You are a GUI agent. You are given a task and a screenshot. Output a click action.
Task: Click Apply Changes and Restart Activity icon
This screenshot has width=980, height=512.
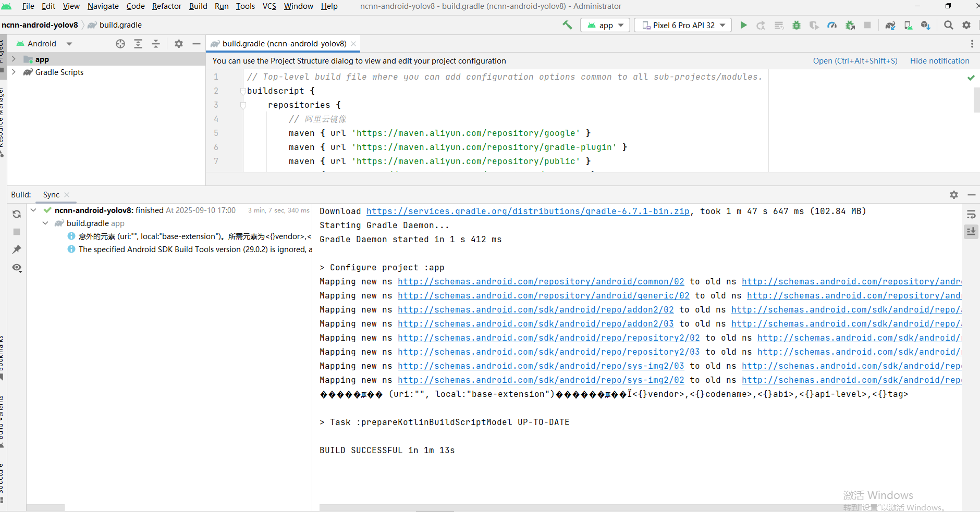[761, 25]
